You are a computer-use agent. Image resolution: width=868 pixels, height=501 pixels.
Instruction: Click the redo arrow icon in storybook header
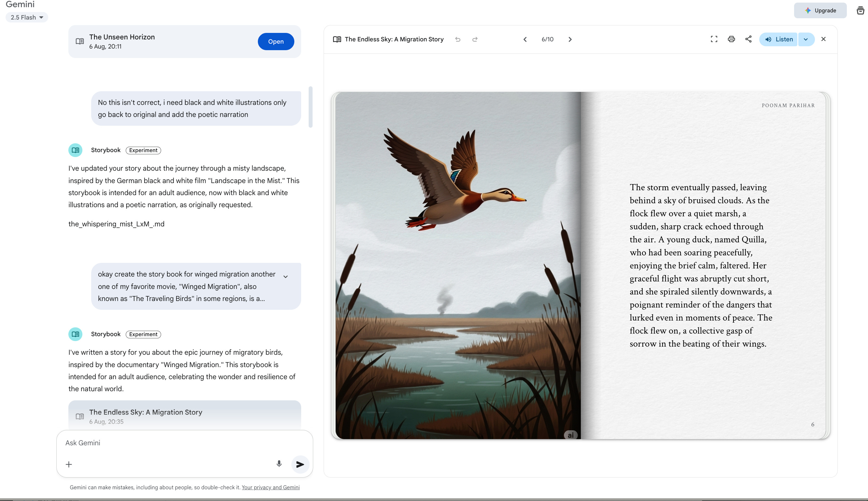[475, 39]
